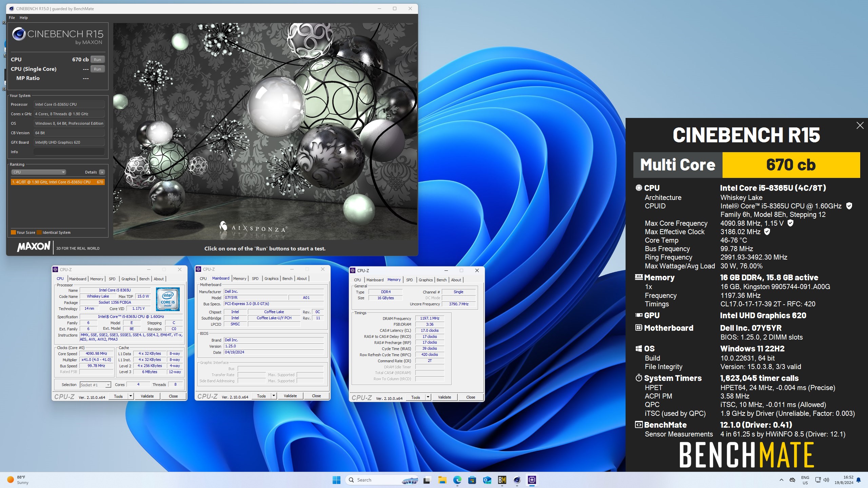Click the Cinebench R15 sphere logo
This screenshot has height=488, width=868.
point(19,34)
